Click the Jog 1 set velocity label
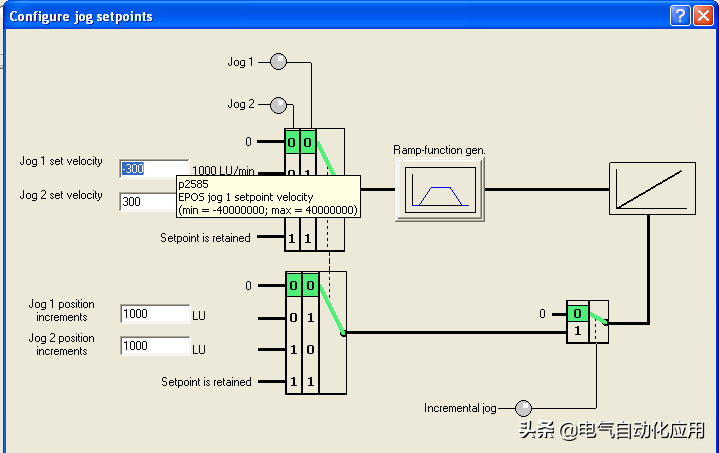The image size is (719, 453). [61, 162]
